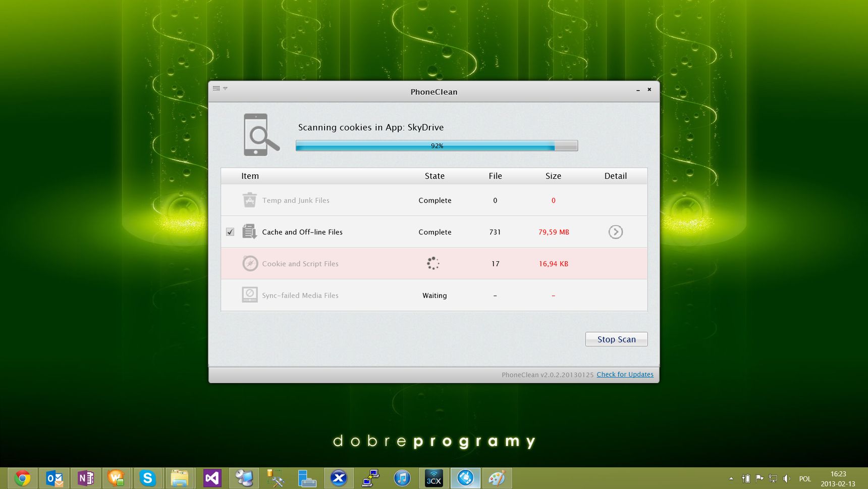This screenshot has width=868, height=489.
Task: Select the Sync-failed Media Files label
Action: [300, 296]
